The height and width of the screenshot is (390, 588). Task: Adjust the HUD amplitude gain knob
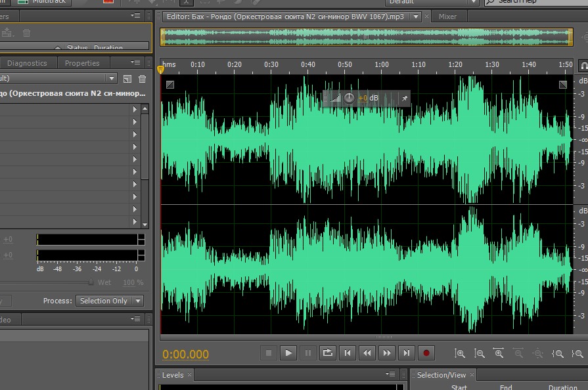[349, 98]
